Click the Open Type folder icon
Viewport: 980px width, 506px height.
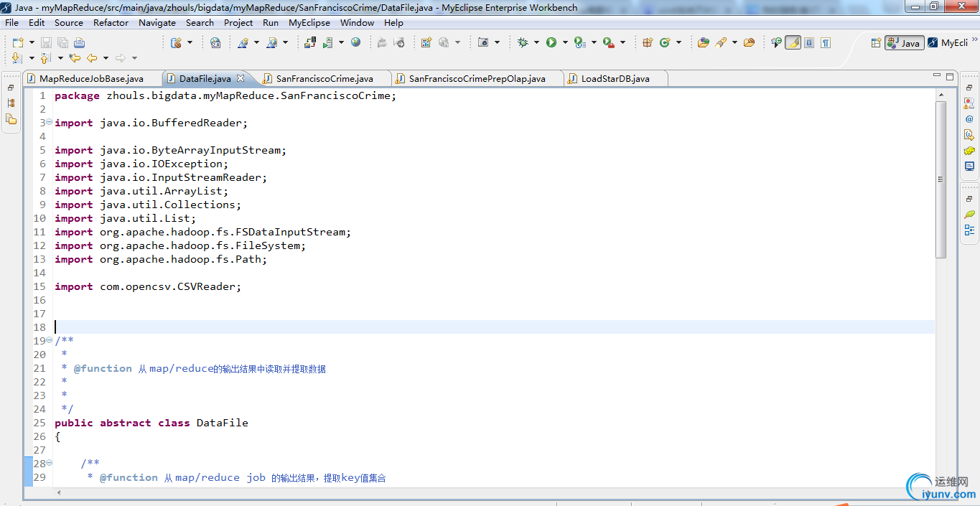[x=703, y=42]
